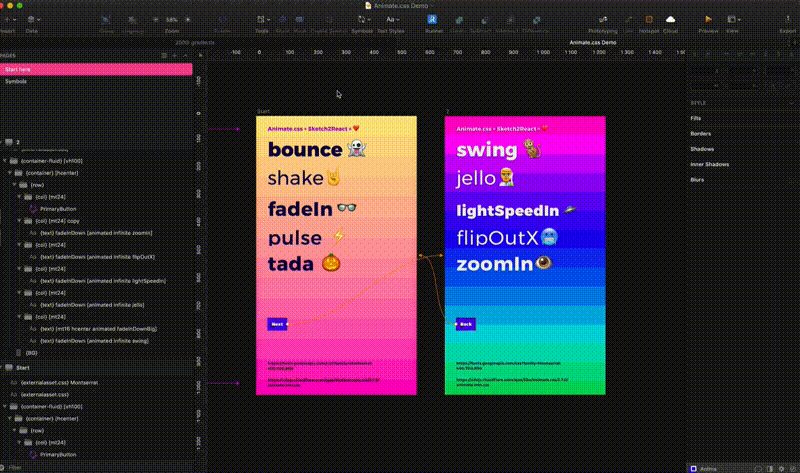Click the Mask toolbar icon
The height and width of the screenshot is (473, 800).
[x=299, y=19]
